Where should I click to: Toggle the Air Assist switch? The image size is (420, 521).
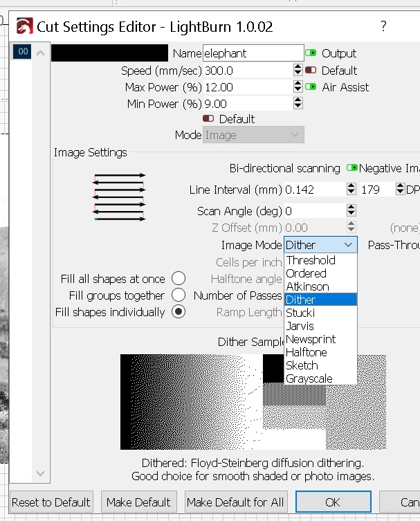pyautogui.click(x=311, y=86)
